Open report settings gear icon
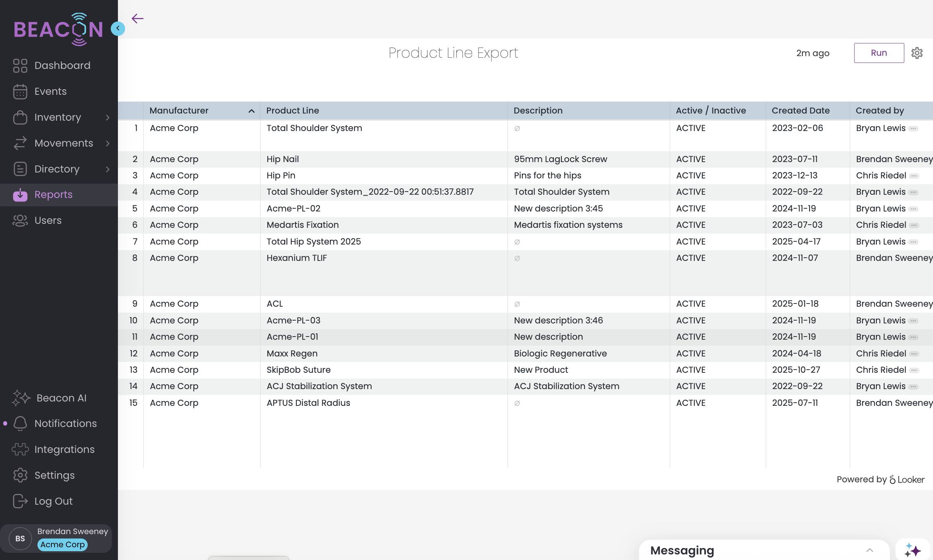This screenshot has height=560, width=933. point(917,53)
